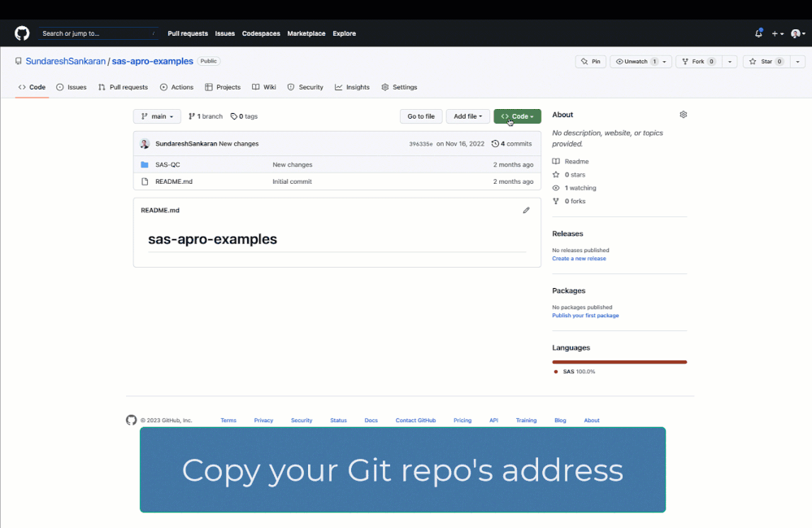Open Marketplace in top navigation
The height and width of the screenshot is (528, 812).
pos(306,33)
